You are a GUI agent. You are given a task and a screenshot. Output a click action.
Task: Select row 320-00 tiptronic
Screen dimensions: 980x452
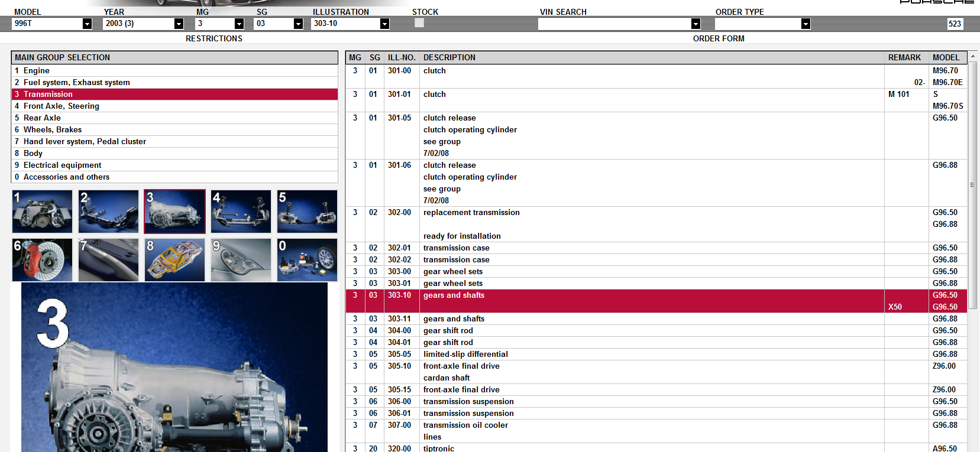point(656,448)
